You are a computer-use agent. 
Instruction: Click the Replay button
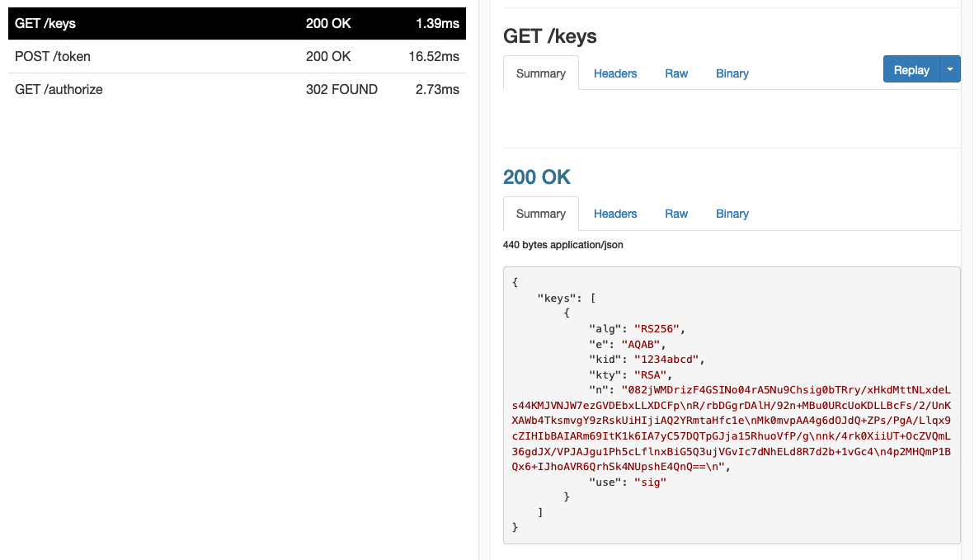[911, 70]
